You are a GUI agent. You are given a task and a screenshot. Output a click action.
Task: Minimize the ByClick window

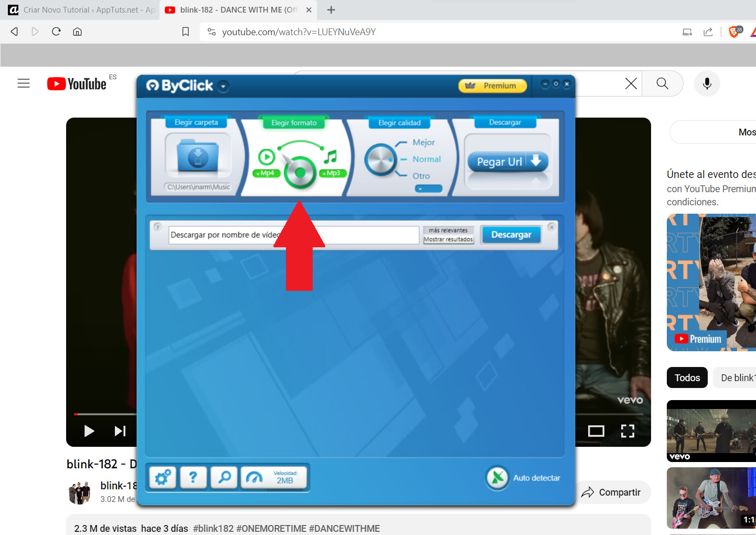tap(545, 84)
